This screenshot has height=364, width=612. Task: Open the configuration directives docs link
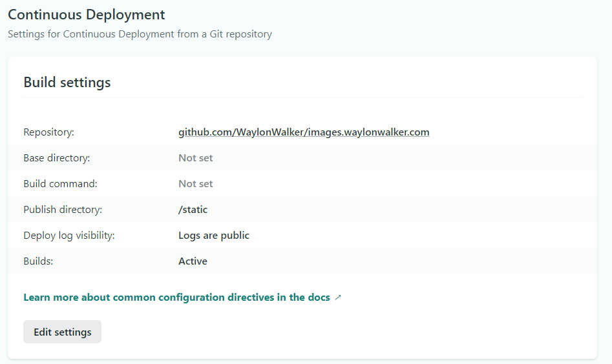click(x=176, y=298)
